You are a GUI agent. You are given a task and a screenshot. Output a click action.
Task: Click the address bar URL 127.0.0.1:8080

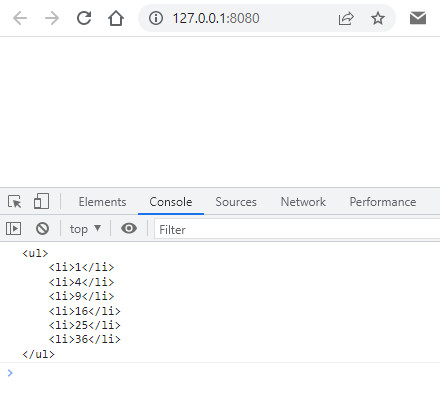[x=216, y=18]
